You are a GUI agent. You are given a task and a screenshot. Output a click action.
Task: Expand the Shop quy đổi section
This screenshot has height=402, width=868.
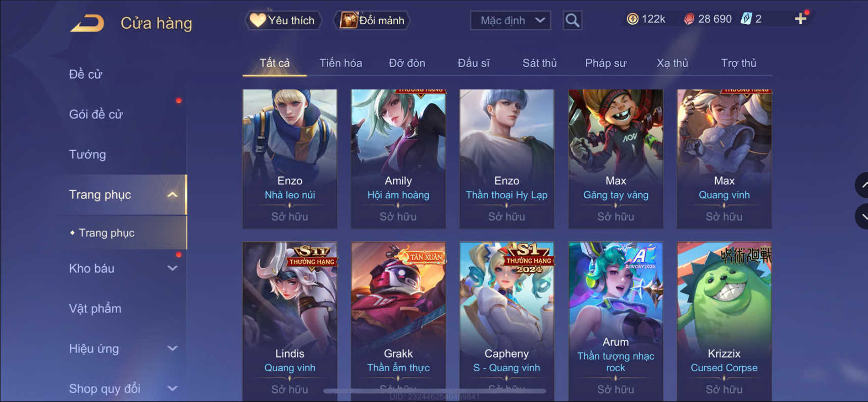pos(172,388)
